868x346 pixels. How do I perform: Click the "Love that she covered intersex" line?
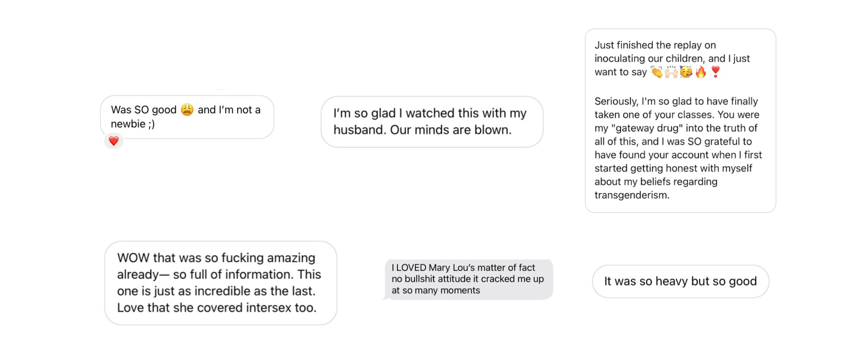coord(217,308)
